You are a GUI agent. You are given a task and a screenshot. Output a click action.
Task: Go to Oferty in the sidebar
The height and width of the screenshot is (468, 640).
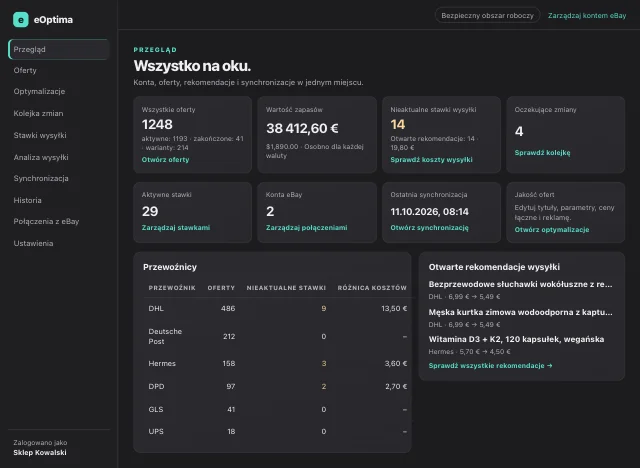tap(25, 70)
